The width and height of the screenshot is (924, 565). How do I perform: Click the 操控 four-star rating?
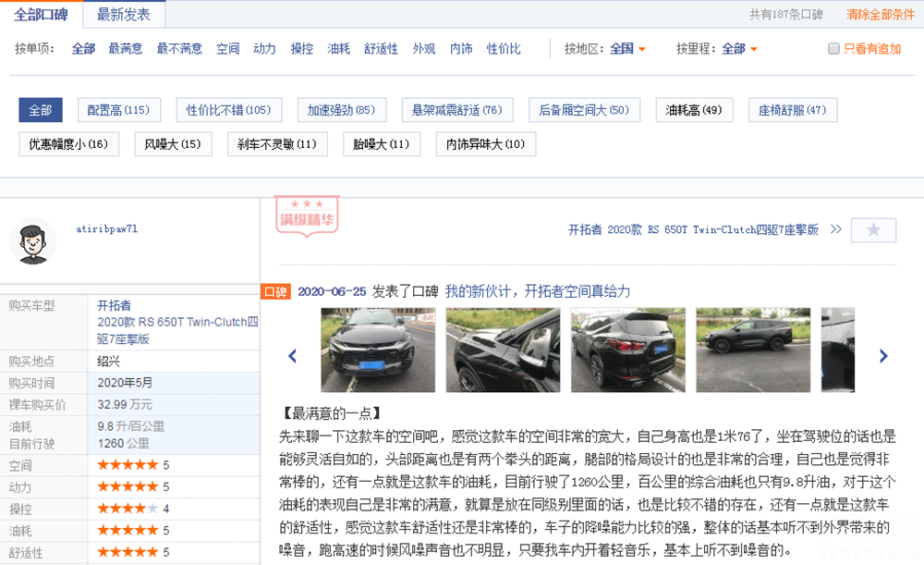coord(128,509)
